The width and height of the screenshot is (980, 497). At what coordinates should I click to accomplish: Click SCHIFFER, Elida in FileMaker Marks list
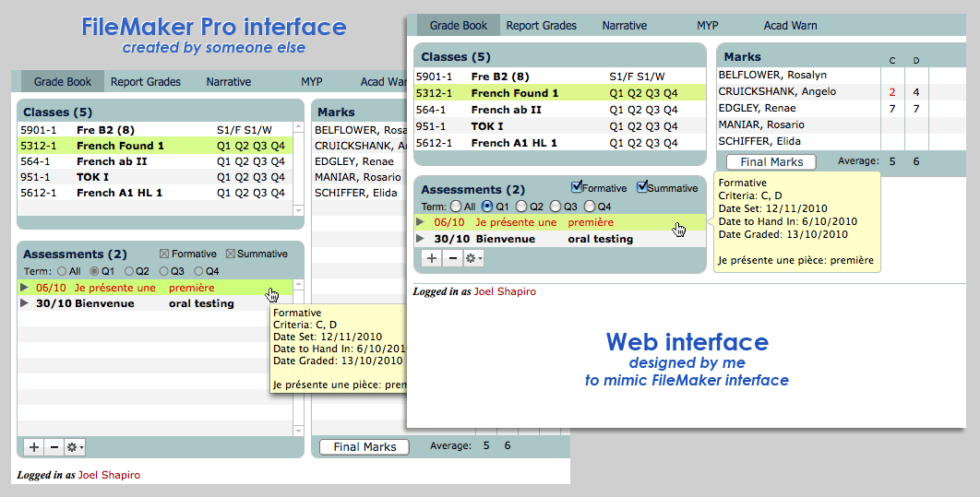[x=355, y=193]
